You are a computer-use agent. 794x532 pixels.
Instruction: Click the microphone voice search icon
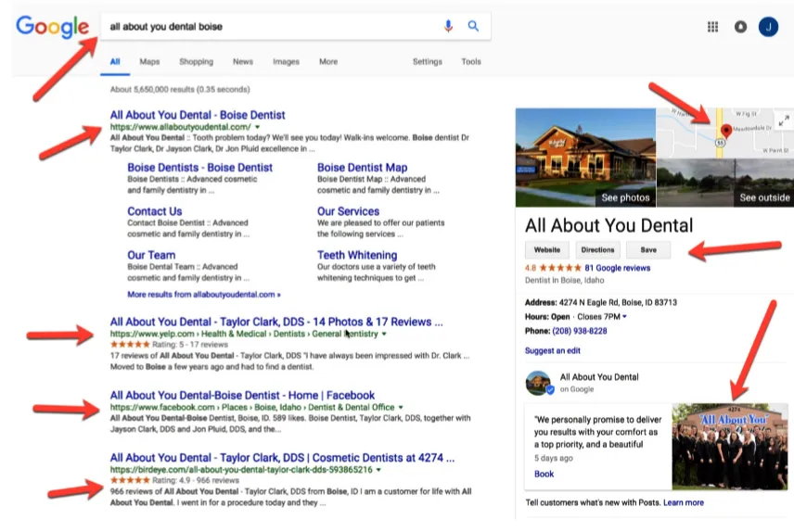(x=448, y=26)
